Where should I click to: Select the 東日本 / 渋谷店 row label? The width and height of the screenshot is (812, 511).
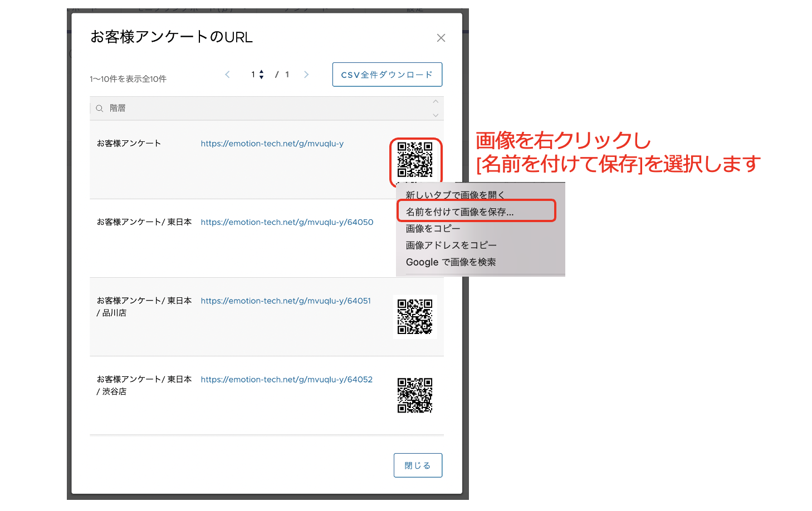tap(144, 385)
